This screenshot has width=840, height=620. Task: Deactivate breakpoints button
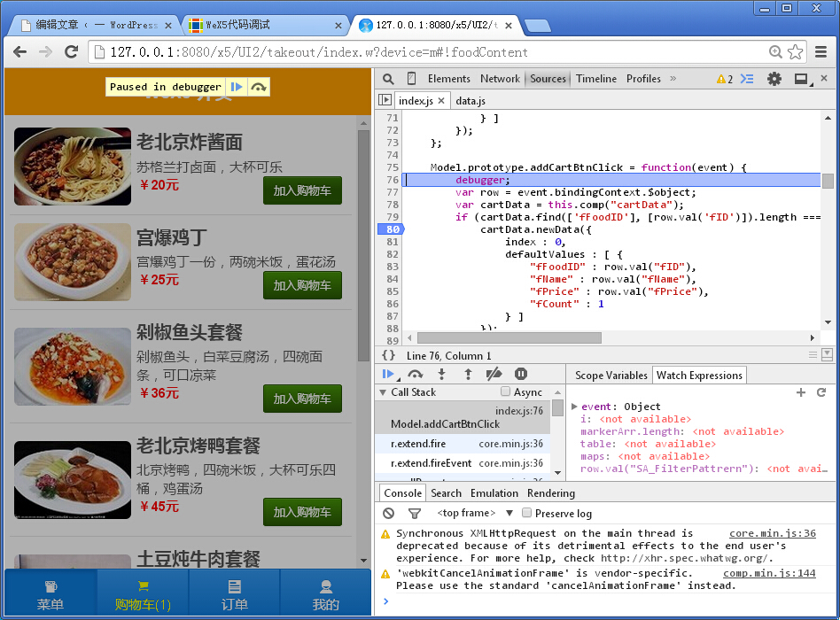[x=494, y=374]
